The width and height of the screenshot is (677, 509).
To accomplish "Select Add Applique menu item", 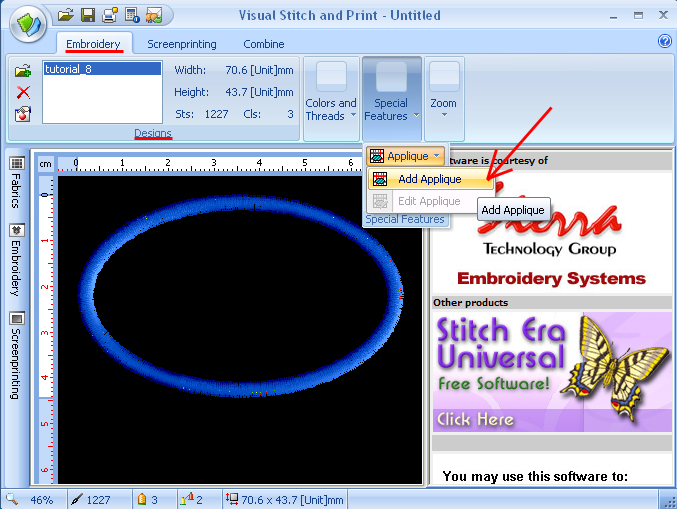I will click(430, 179).
